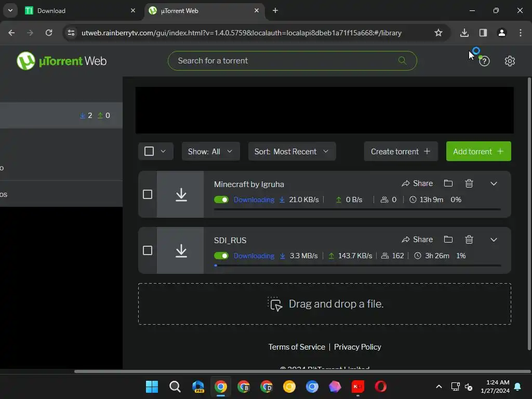Open Chrome side panel icon

pyautogui.click(x=483, y=33)
